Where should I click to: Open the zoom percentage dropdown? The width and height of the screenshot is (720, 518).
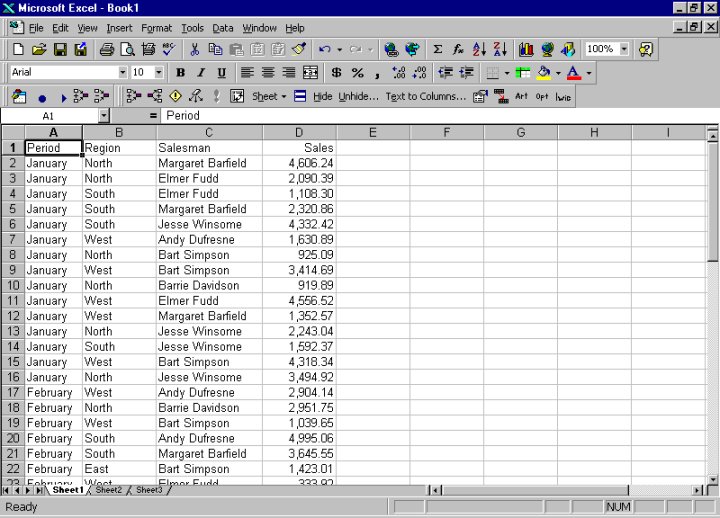pyautogui.click(x=624, y=49)
